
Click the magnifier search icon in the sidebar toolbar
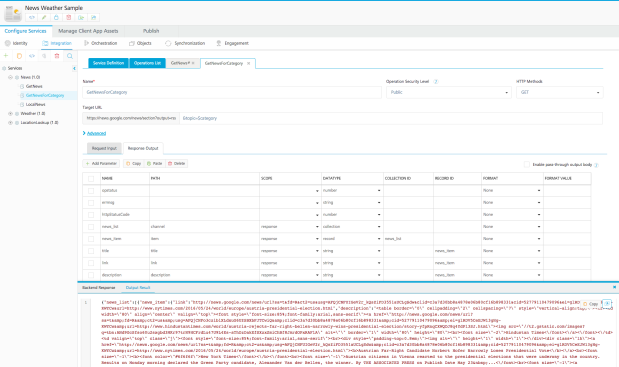[69, 56]
